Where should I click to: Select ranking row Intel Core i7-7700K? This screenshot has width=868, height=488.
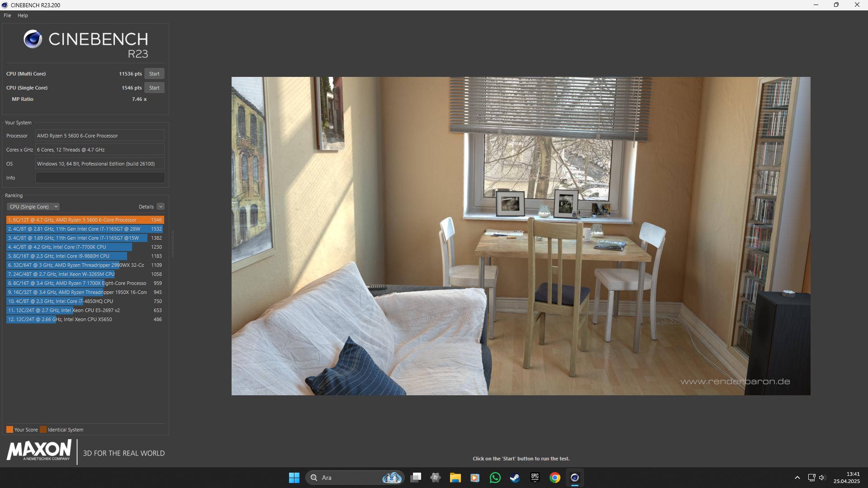pos(85,247)
